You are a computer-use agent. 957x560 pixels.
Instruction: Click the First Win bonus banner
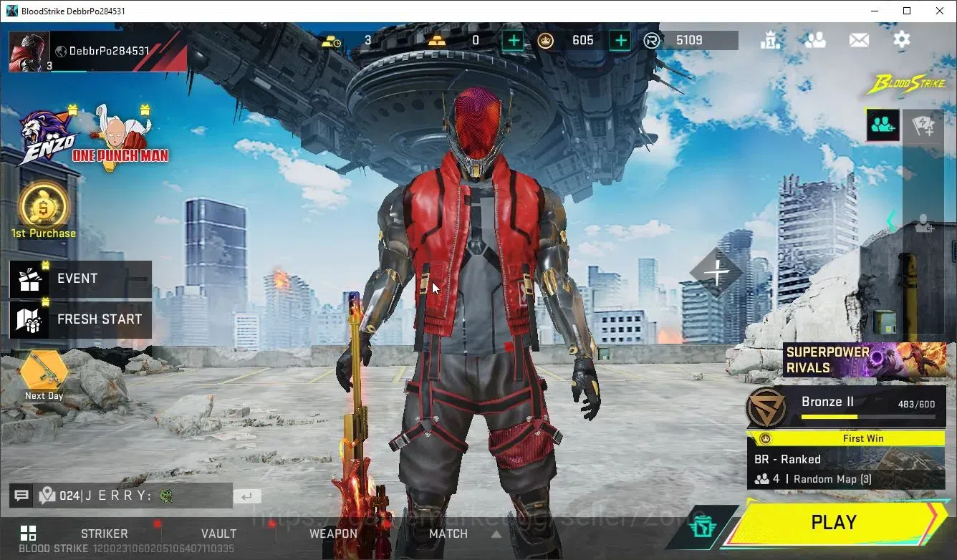point(846,438)
